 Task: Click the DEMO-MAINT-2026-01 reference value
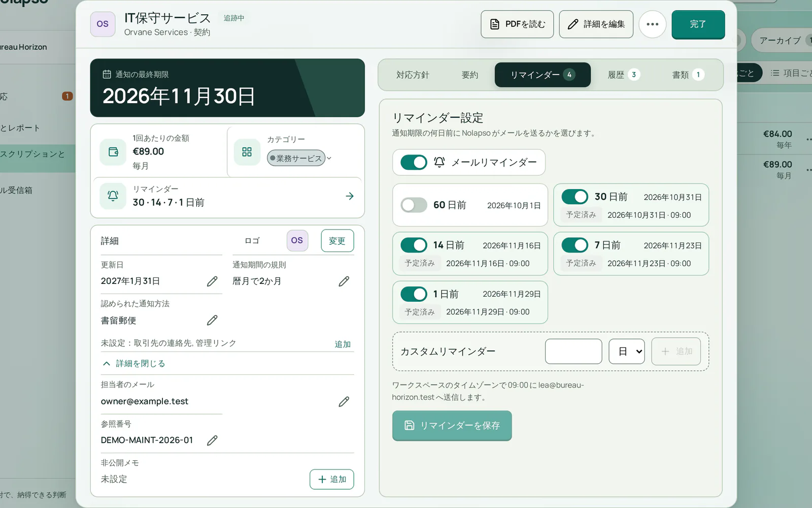tap(147, 440)
